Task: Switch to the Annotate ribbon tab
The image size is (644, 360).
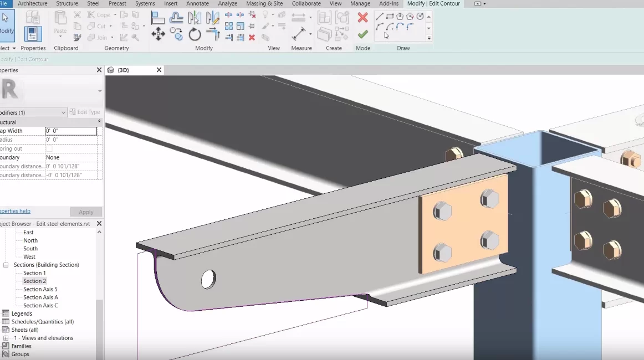Action: (197, 4)
